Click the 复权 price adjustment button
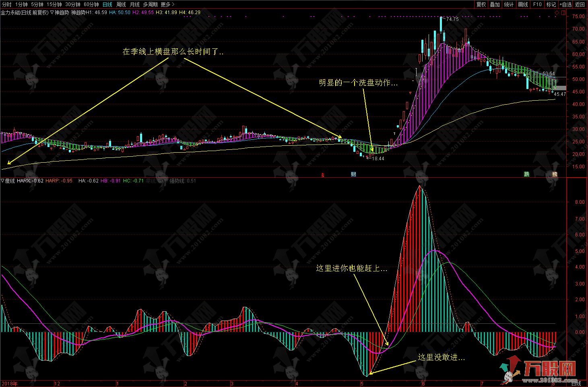588x387 pixels. pos(481,4)
